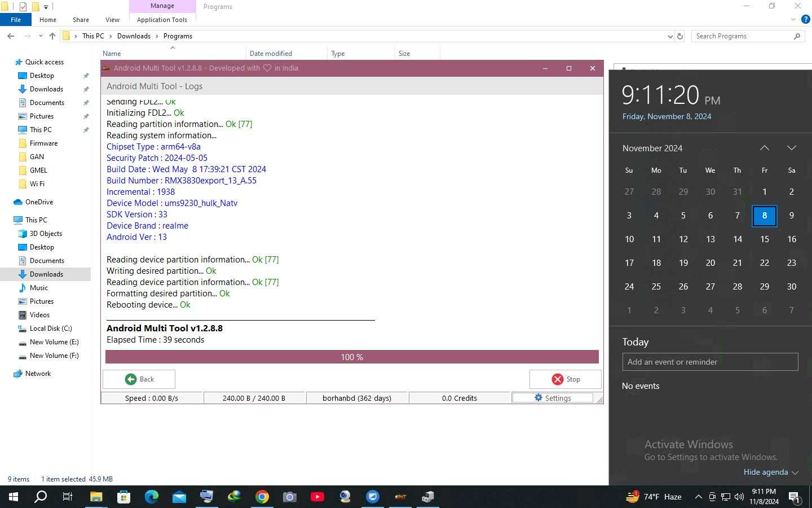Click the November 2024 month header

pyautogui.click(x=652, y=148)
